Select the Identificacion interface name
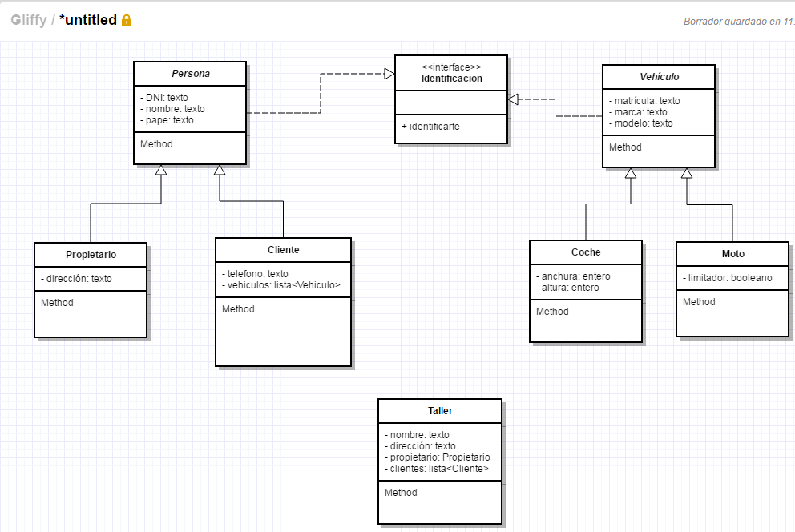 click(452, 79)
